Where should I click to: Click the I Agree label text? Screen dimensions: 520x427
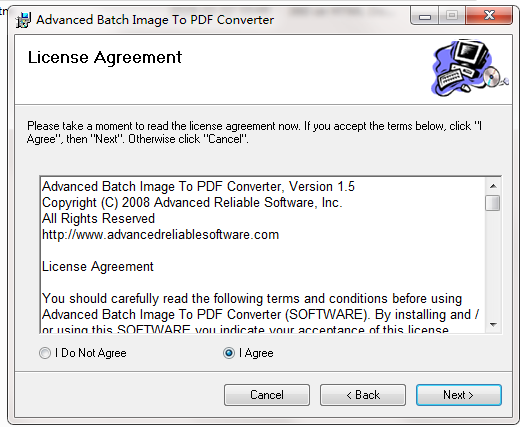click(256, 353)
